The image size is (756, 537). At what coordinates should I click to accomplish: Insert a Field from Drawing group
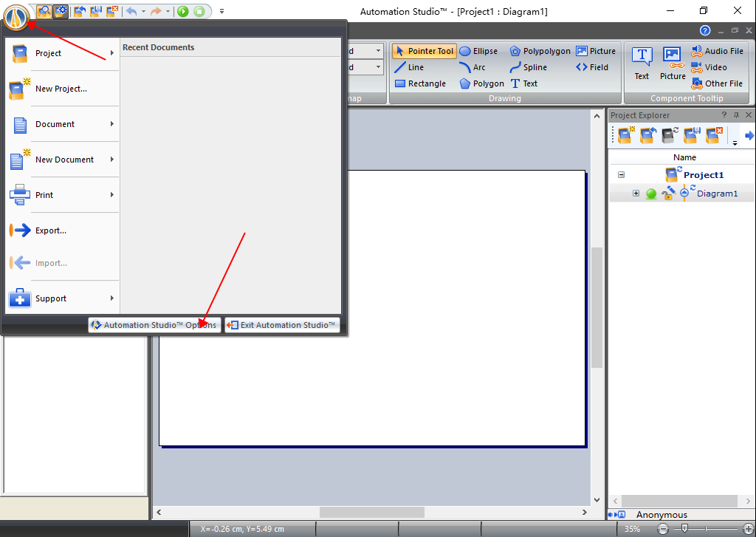pyautogui.click(x=592, y=67)
